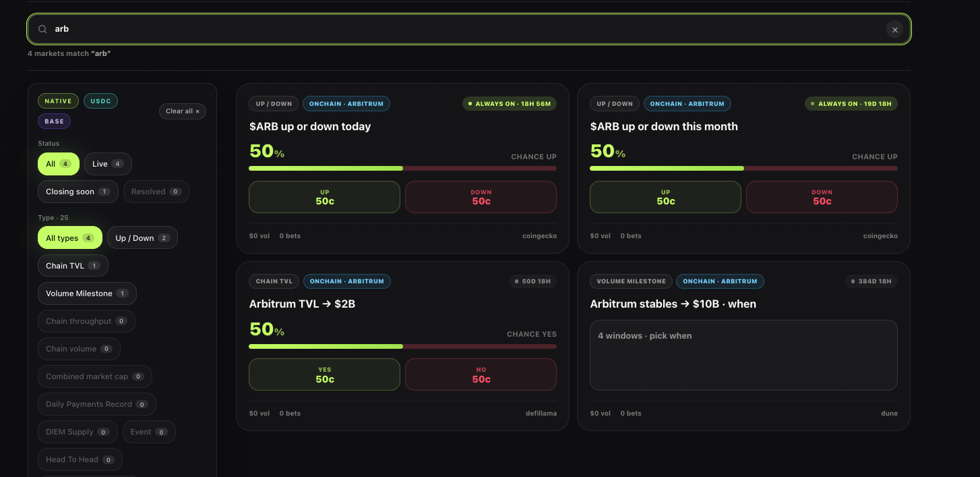Image resolution: width=980 pixels, height=477 pixels.
Task: Click ALWAYS ON · 19D 18H badge
Action: [851, 104]
